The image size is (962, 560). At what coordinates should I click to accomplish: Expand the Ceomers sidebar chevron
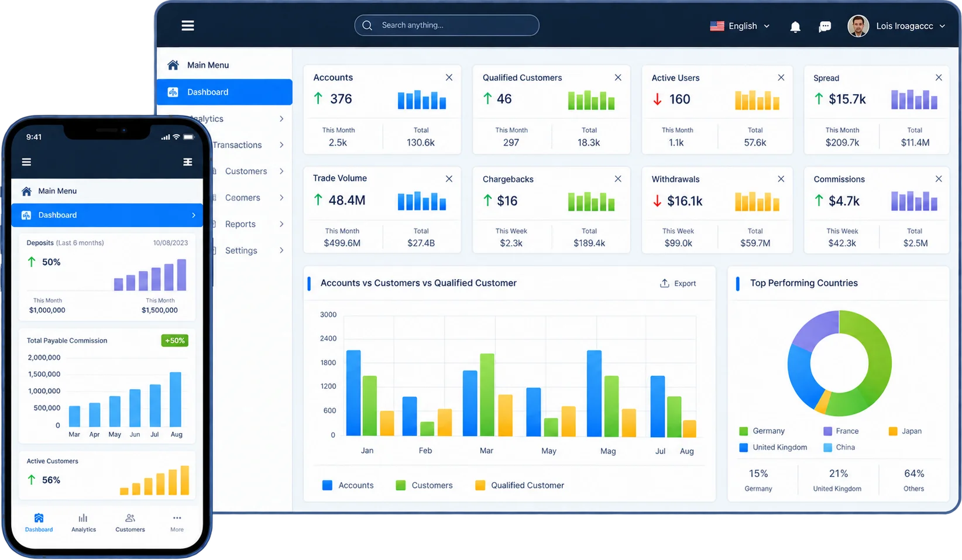281,198
